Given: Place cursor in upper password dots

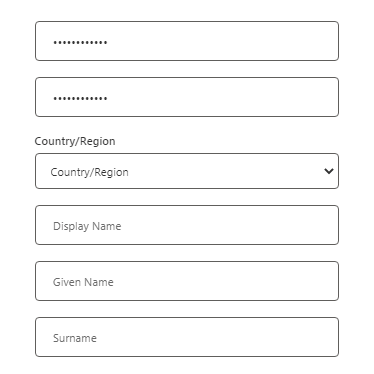Looking at the screenshot, I should (80, 42).
